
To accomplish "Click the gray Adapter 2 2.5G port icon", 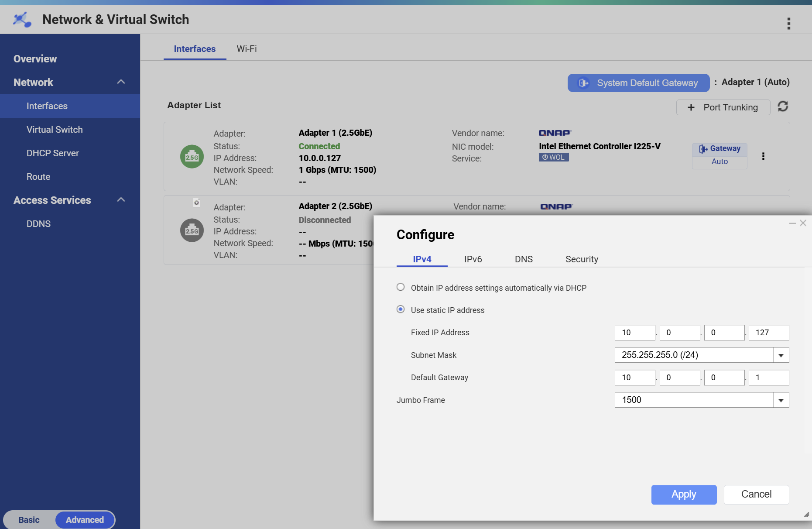I will tap(192, 230).
